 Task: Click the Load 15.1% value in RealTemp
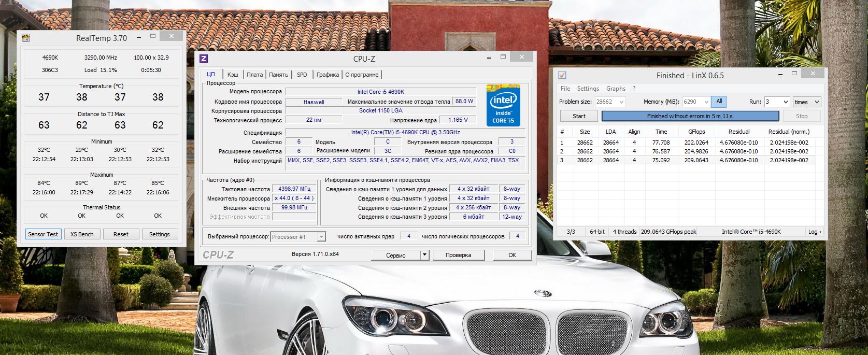pyautogui.click(x=101, y=70)
